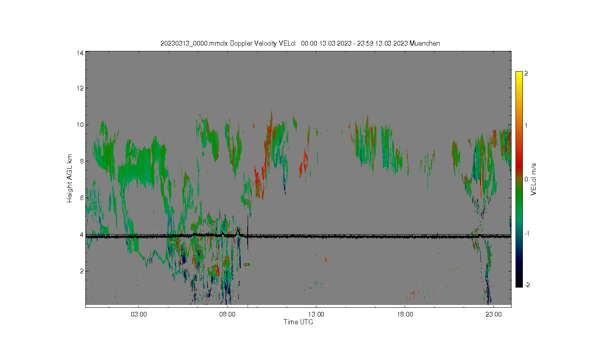
Task: Click the black bottom of the colorbar
Action: pos(519,283)
